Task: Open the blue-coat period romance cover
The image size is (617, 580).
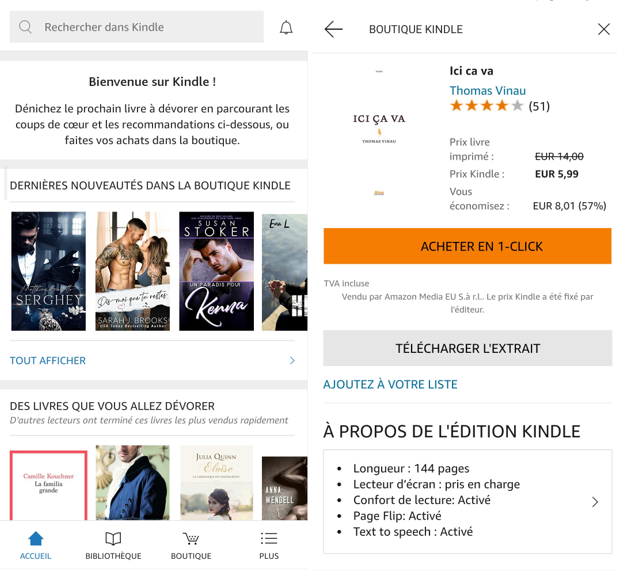Action: click(133, 483)
